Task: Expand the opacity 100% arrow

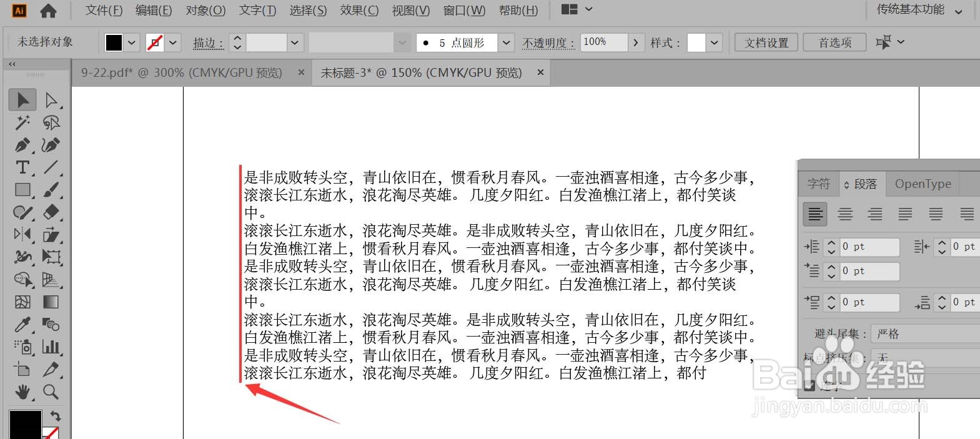Action: (636, 42)
